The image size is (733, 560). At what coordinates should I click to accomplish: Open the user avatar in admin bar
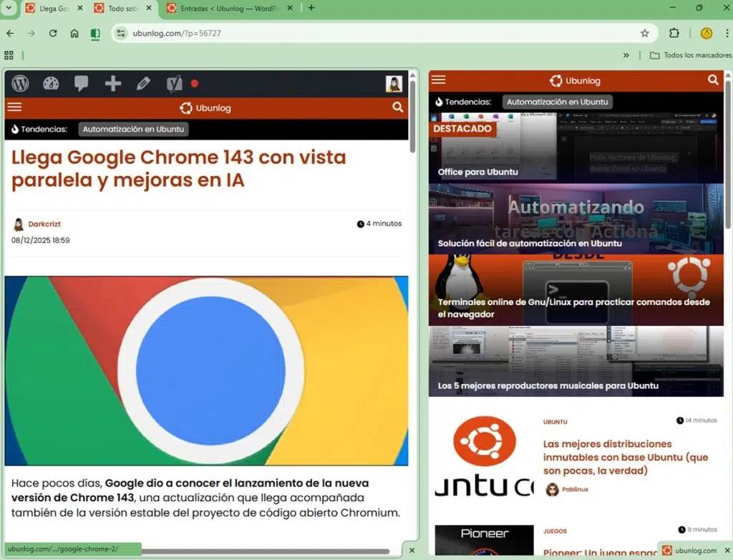[394, 84]
